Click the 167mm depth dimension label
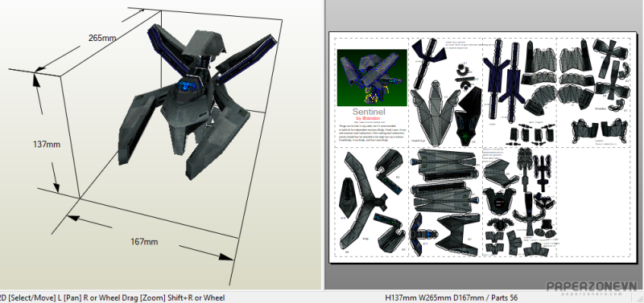 (x=144, y=242)
